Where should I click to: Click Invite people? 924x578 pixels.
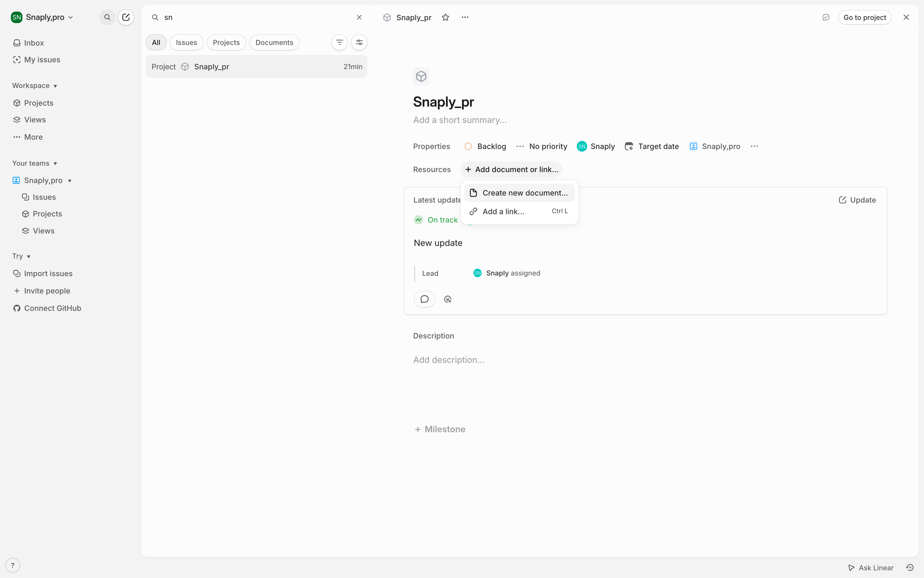point(42,291)
